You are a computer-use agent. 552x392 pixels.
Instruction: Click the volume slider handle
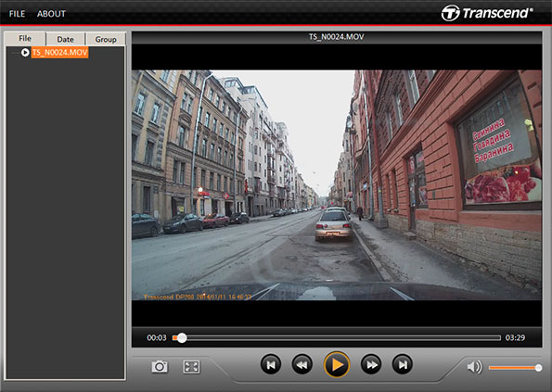[538, 368]
